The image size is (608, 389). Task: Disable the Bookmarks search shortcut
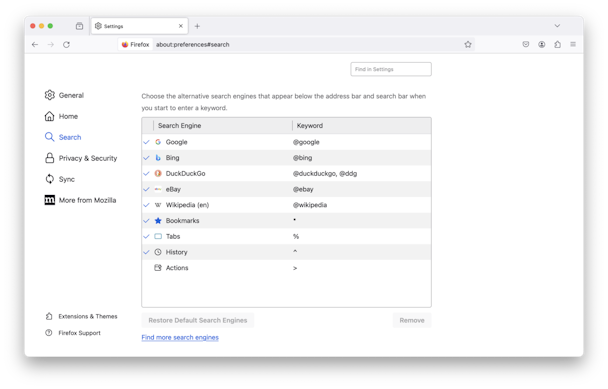pos(146,221)
